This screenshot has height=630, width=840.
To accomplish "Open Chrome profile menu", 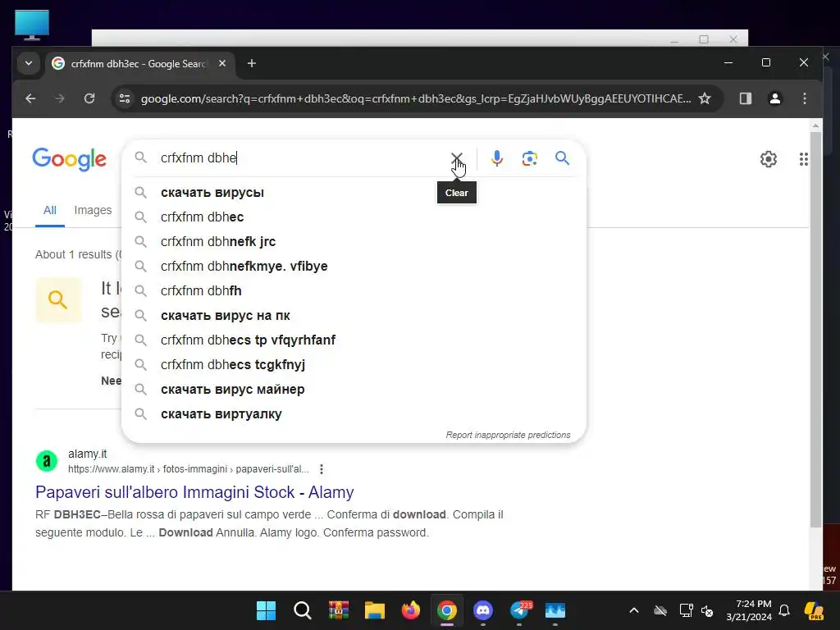I will click(774, 98).
